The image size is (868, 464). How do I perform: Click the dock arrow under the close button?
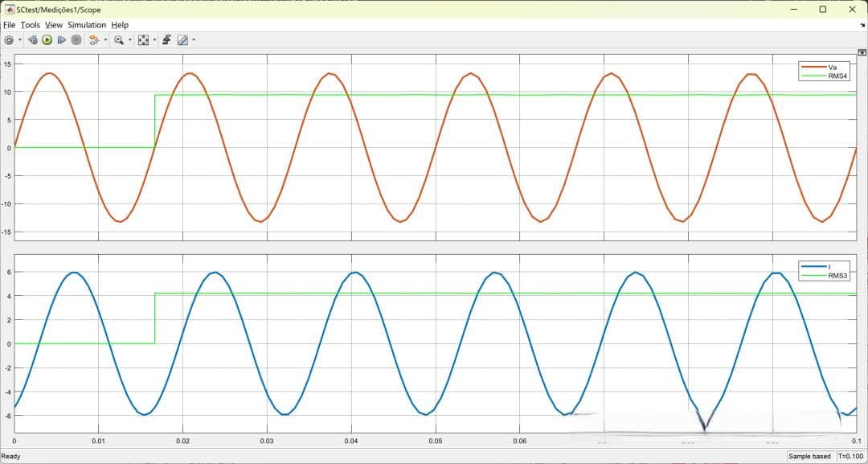[862, 26]
